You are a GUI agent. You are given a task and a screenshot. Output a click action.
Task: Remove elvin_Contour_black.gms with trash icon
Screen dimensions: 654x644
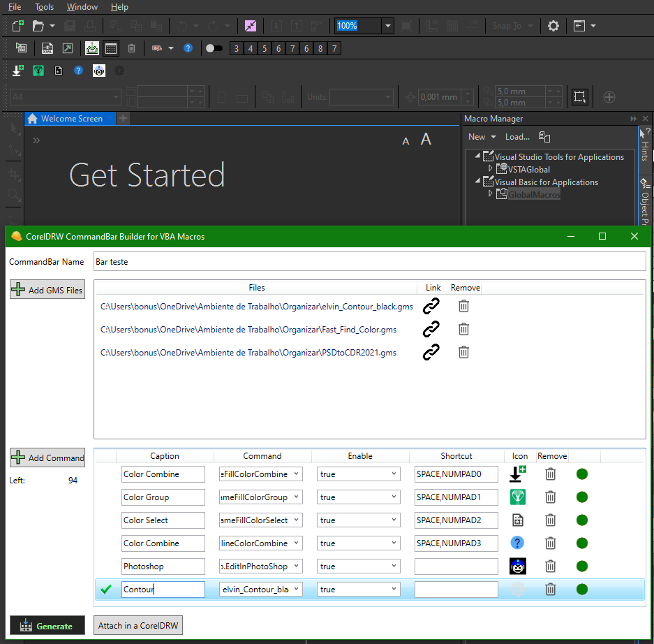pyautogui.click(x=463, y=307)
